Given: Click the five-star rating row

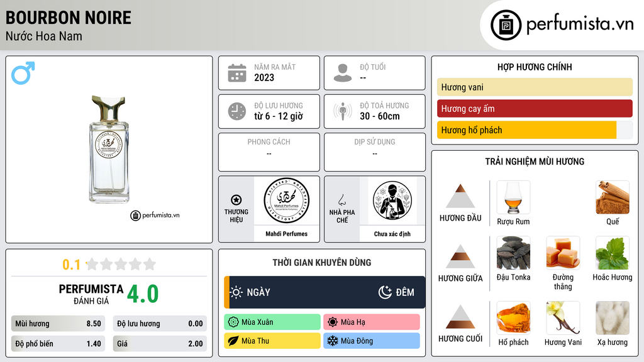Looking at the screenshot, I should [121, 264].
